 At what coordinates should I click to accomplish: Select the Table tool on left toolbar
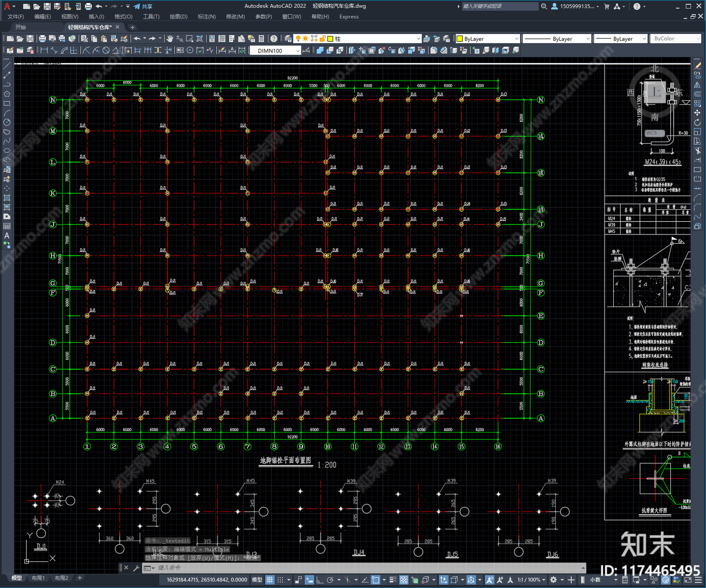7,226
